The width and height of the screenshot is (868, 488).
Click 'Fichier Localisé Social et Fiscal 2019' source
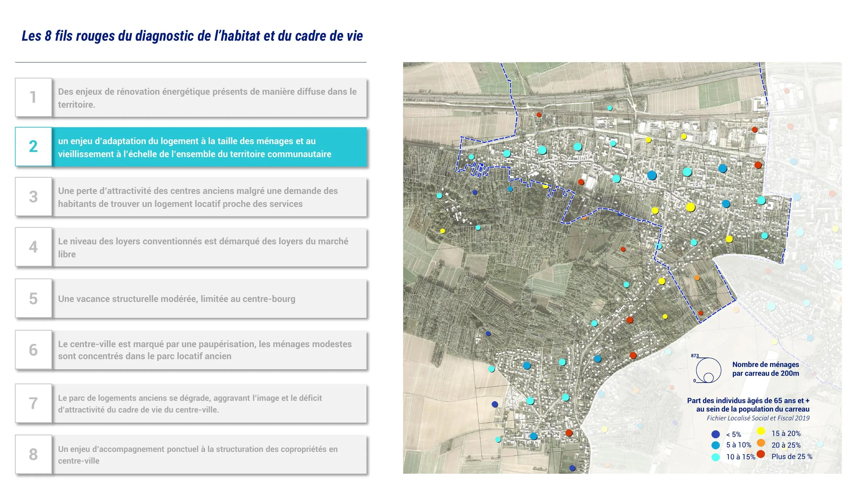tap(758, 418)
